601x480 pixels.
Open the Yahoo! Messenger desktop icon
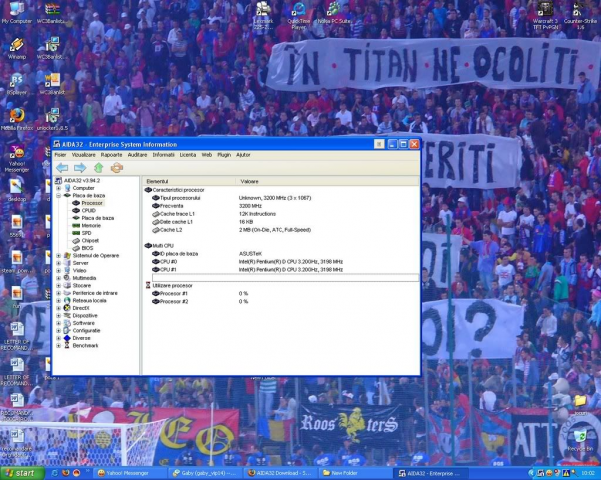pyautogui.click(x=16, y=158)
